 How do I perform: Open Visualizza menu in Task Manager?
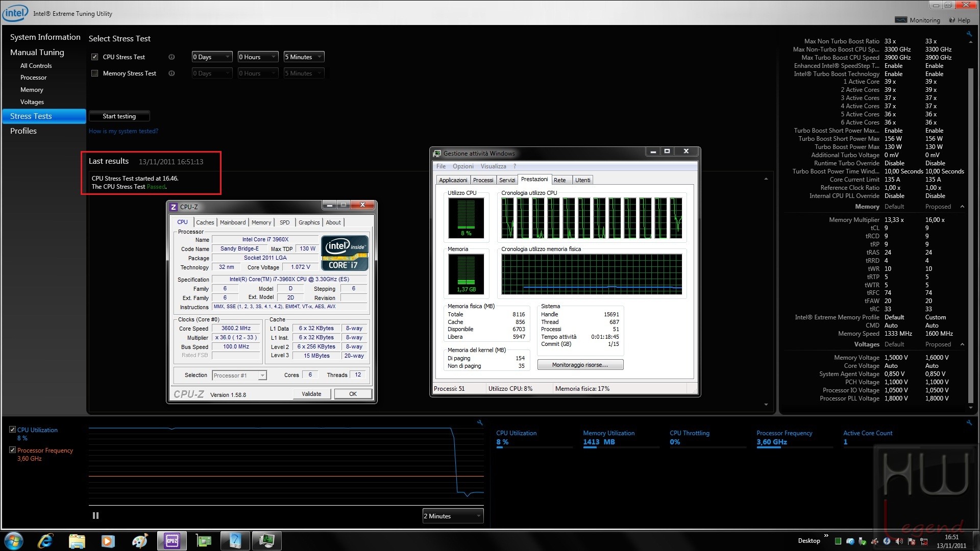coord(493,166)
